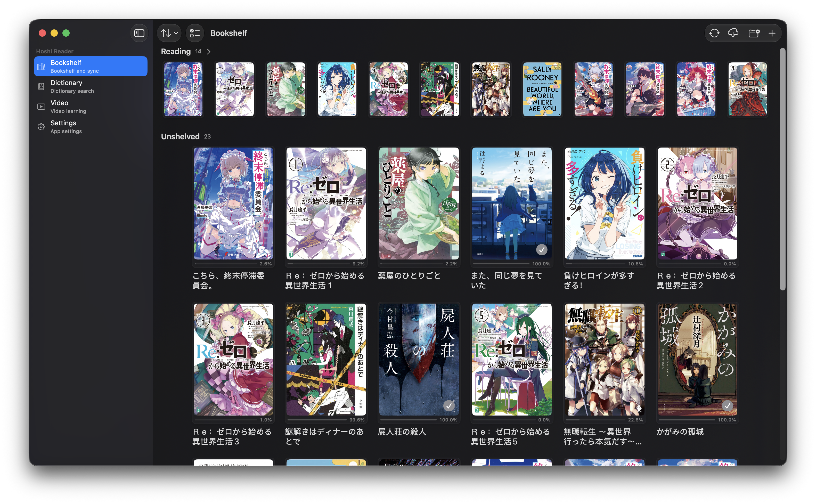Open 無職転生 thumbnail in Reading row
This screenshot has width=816, height=504.
point(491,89)
